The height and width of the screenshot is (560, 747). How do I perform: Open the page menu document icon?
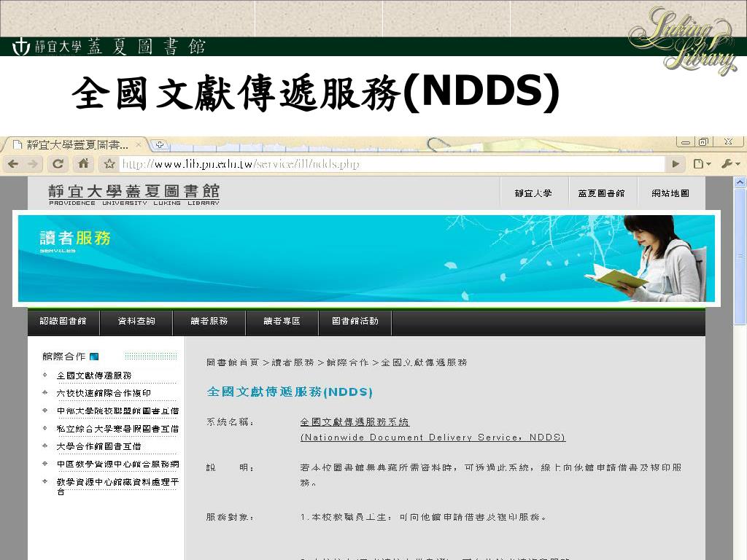(x=702, y=164)
